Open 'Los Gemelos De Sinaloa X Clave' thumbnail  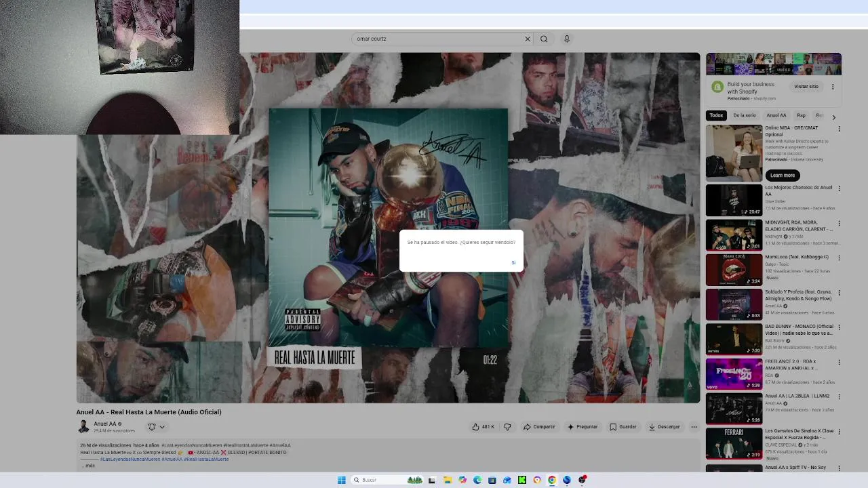tap(734, 443)
